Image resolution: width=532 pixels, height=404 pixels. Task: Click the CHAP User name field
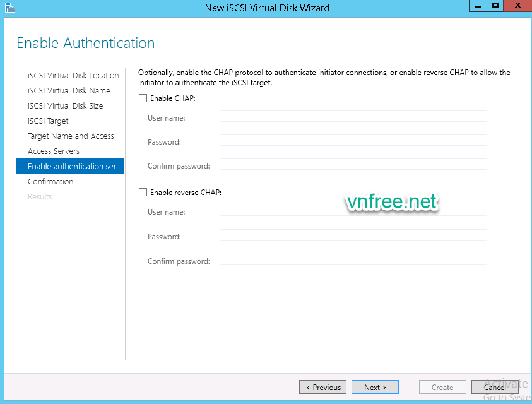tap(353, 116)
